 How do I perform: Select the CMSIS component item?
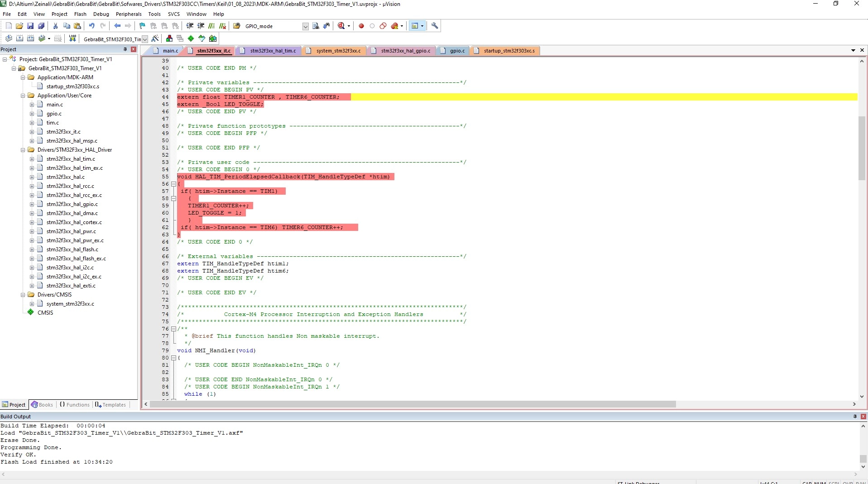pos(45,313)
